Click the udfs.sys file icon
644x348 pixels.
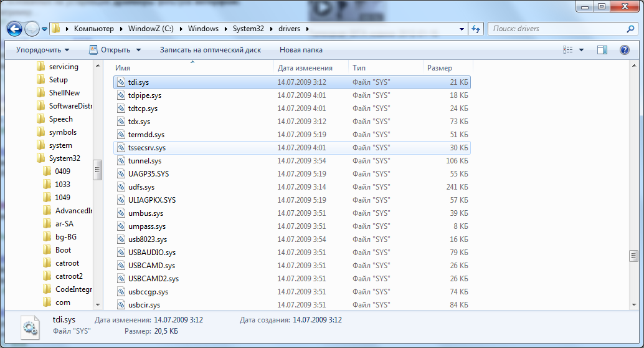pyautogui.click(x=121, y=186)
